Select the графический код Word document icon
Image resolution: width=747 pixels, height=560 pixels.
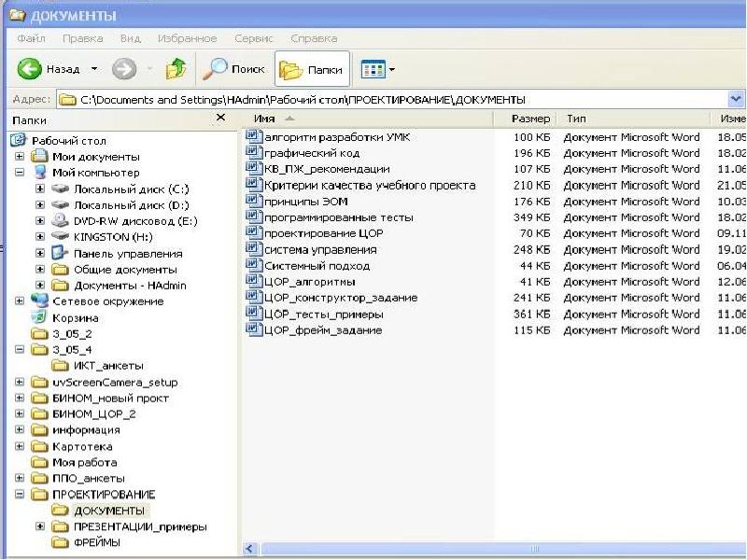(x=253, y=152)
